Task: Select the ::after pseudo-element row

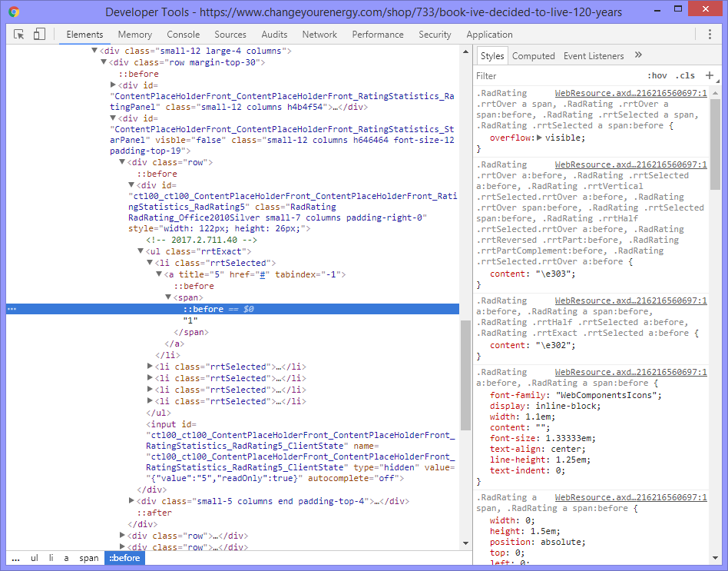Action: (154, 513)
